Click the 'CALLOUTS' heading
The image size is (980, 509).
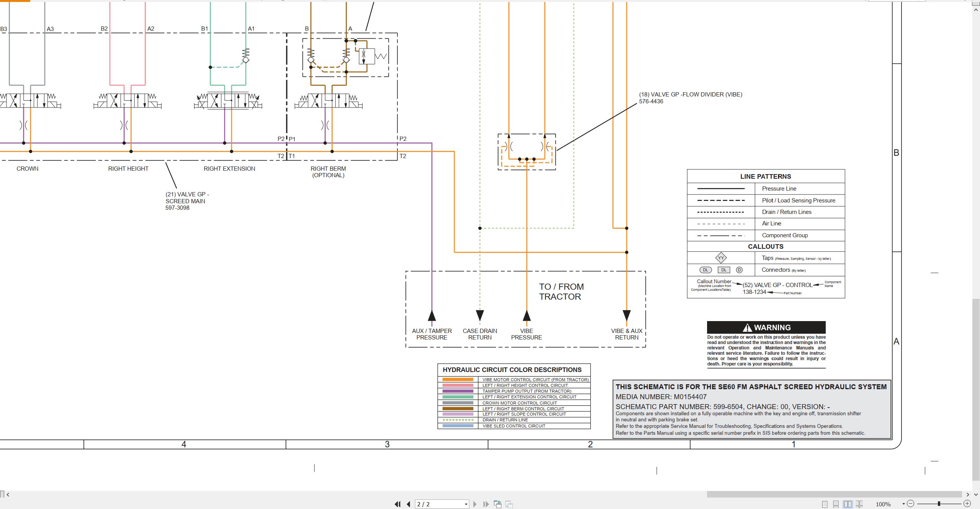[766, 246]
